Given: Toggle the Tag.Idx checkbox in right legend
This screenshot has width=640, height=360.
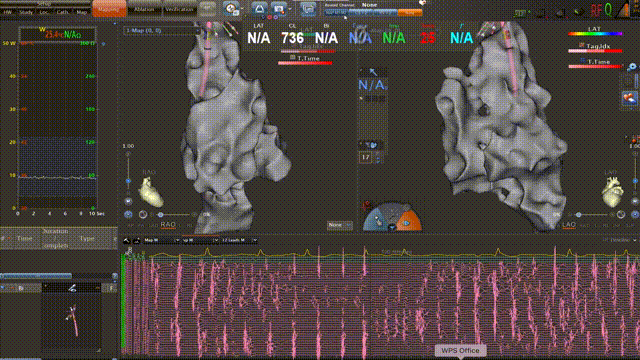Looking at the screenshot, I should pyautogui.click(x=582, y=46).
